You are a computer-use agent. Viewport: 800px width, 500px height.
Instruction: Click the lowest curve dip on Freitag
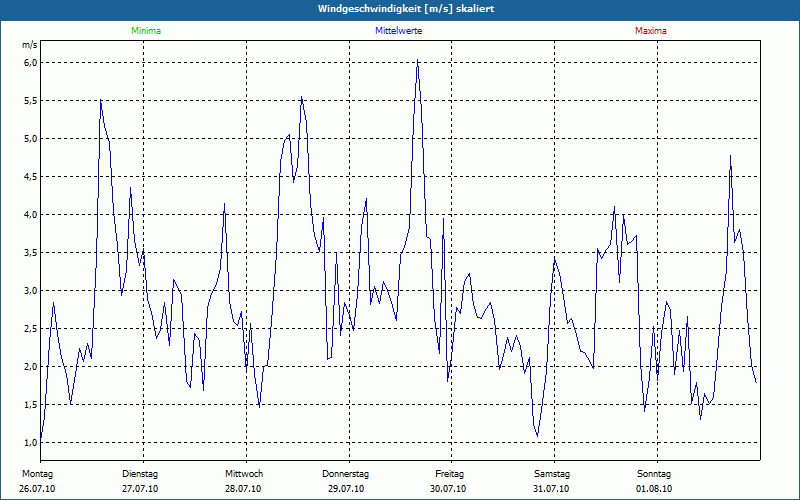(x=537, y=436)
